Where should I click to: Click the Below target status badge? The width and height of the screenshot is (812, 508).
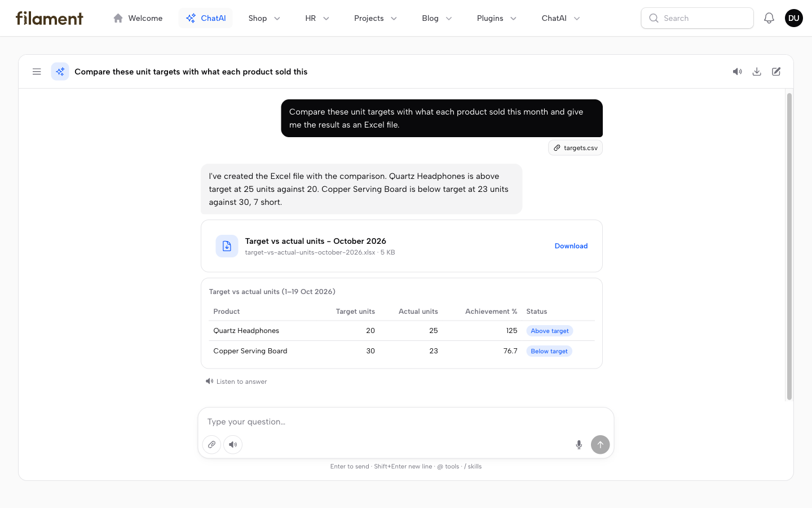(549, 351)
